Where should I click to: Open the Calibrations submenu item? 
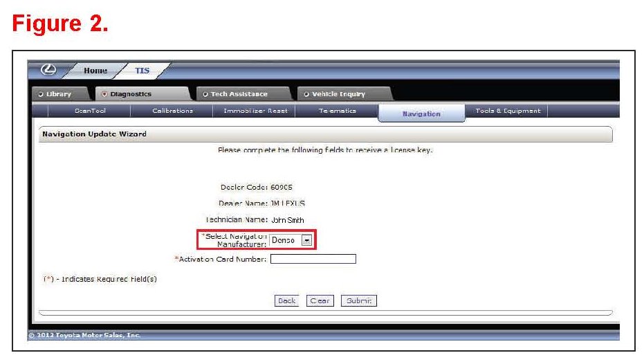point(172,111)
